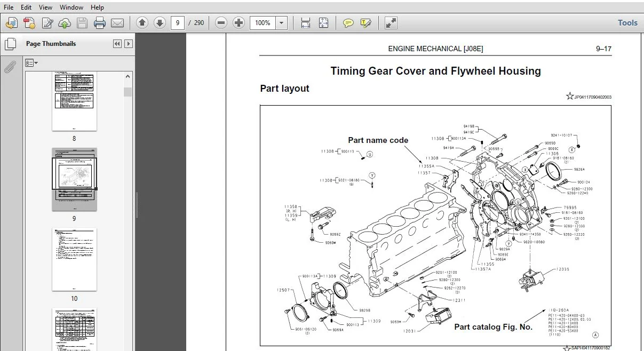Click the 100% zoom value field
The height and width of the screenshot is (351, 644).
coord(263,23)
